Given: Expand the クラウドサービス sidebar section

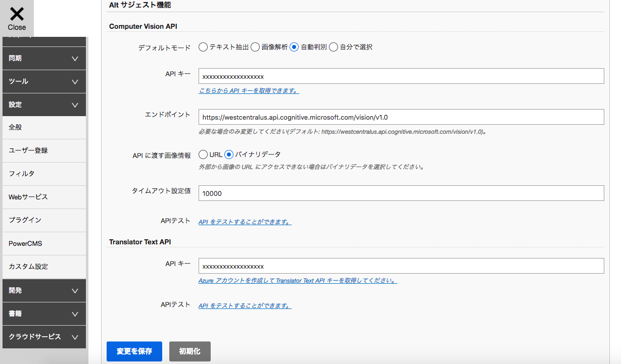Looking at the screenshot, I should tap(44, 337).
